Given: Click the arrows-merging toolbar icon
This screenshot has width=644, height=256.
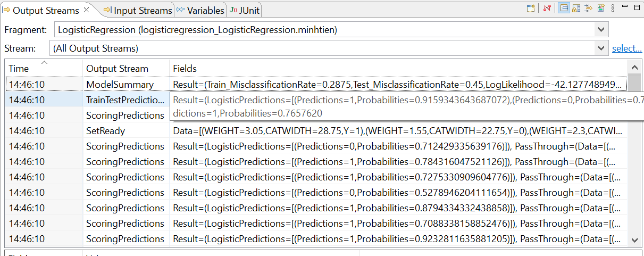Looking at the screenshot, I should coord(589,9).
